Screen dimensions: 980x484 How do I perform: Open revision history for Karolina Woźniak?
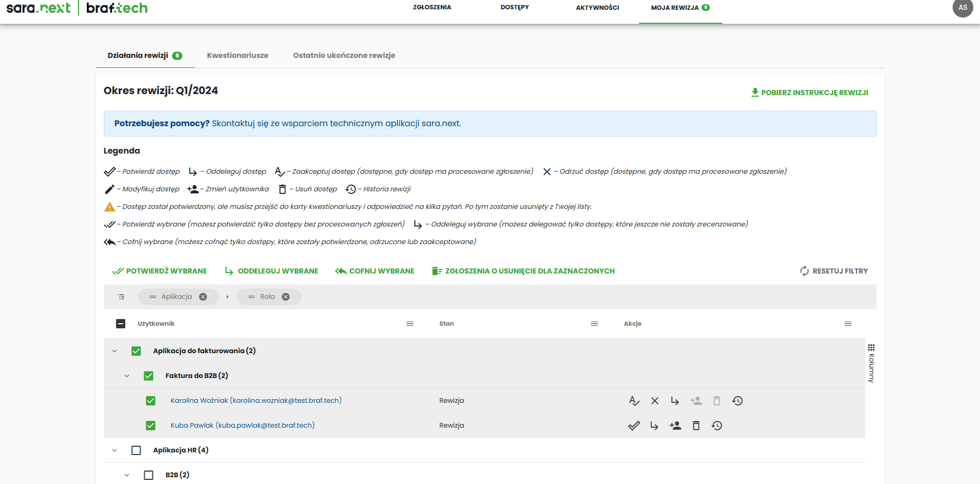pos(737,401)
